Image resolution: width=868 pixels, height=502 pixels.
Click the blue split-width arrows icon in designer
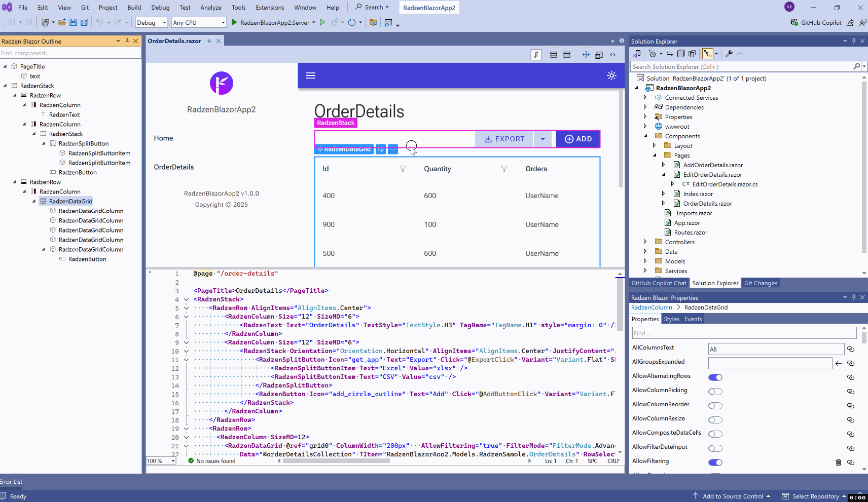(586, 55)
